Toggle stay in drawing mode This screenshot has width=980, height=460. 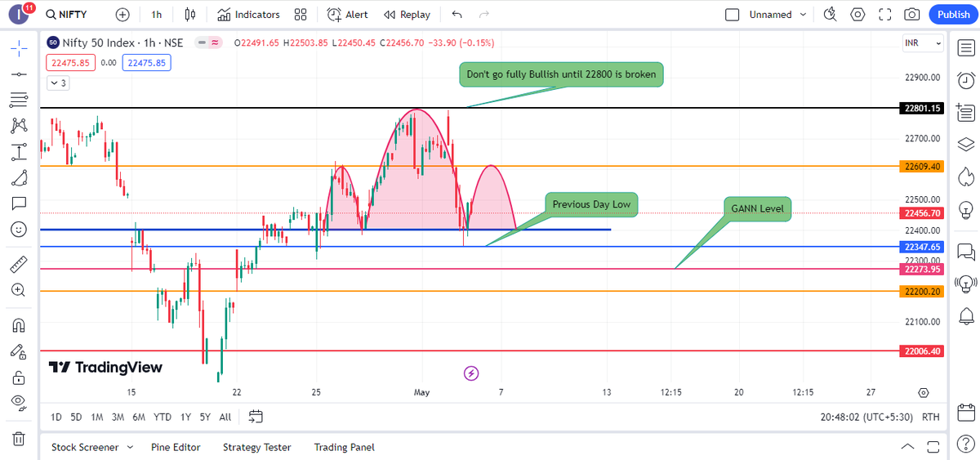[19, 351]
